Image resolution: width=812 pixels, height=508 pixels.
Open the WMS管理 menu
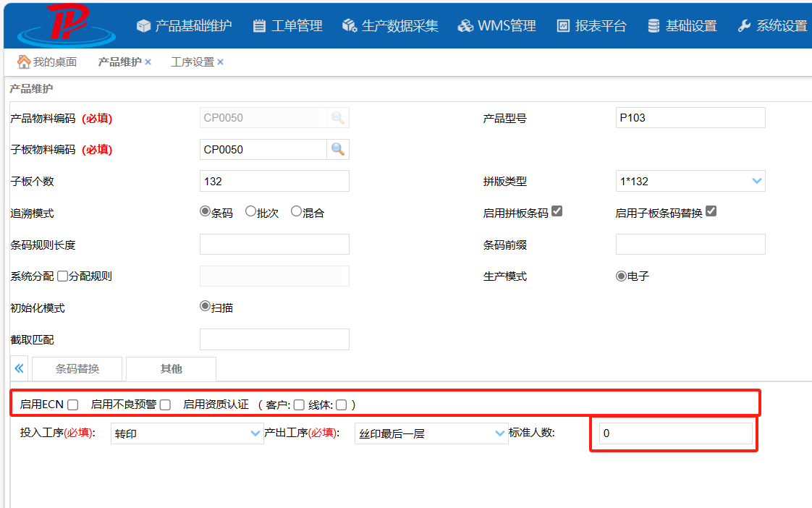click(497, 26)
